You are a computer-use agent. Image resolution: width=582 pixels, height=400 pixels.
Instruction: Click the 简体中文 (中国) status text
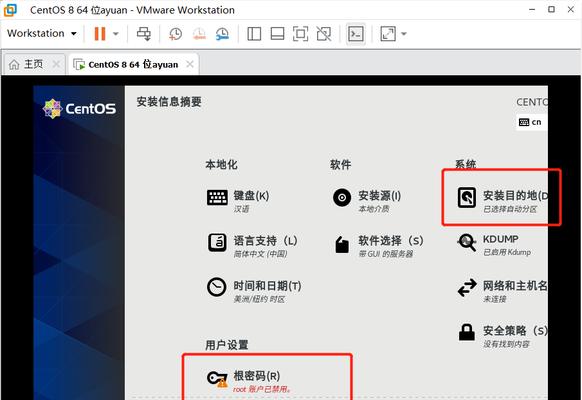pos(260,254)
